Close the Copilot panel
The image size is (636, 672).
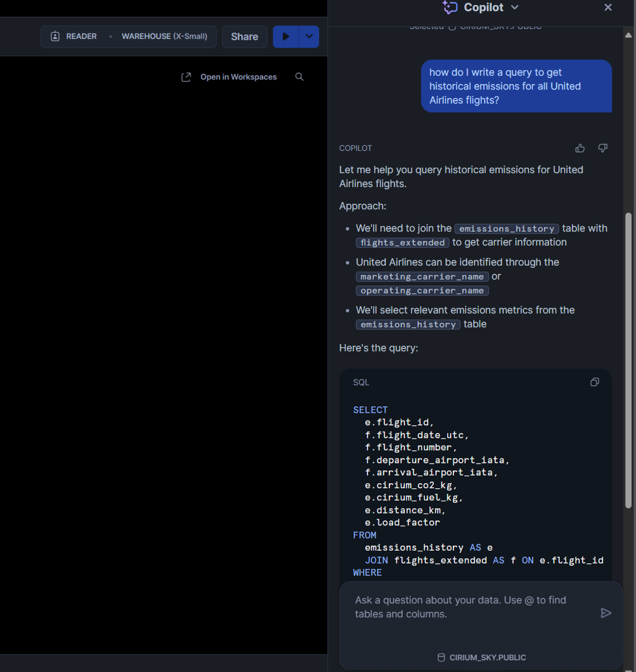tap(607, 7)
